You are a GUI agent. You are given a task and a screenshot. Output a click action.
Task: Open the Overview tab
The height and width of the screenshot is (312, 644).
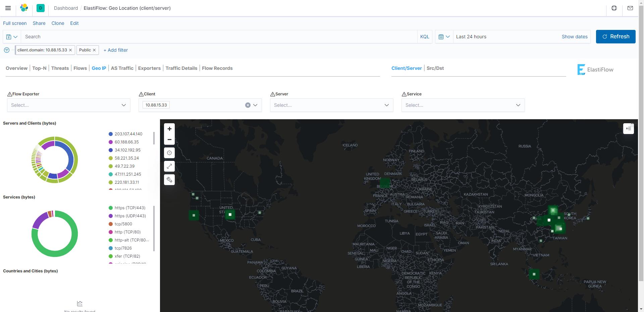point(16,68)
